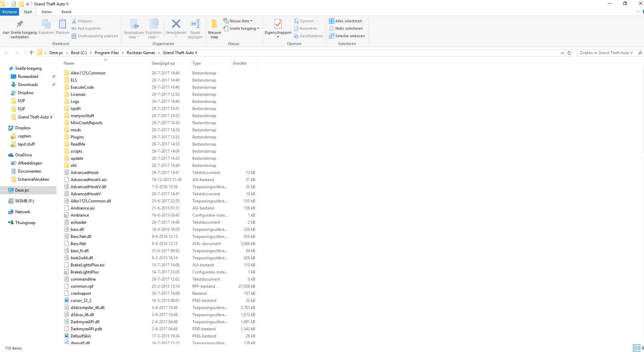This screenshot has height=352, width=644.
Task: Switch to the Delen ribbon tab
Action: (x=47, y=12)
